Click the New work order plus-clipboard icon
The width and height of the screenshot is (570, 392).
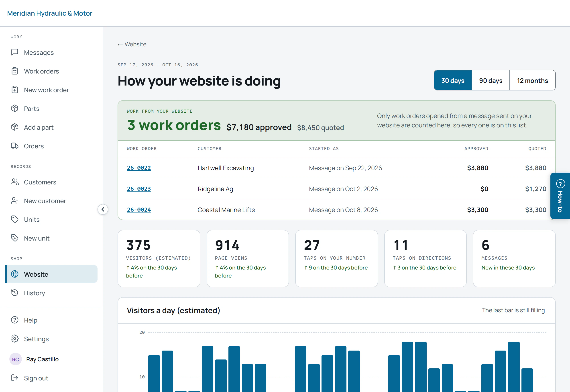[15, 90]
